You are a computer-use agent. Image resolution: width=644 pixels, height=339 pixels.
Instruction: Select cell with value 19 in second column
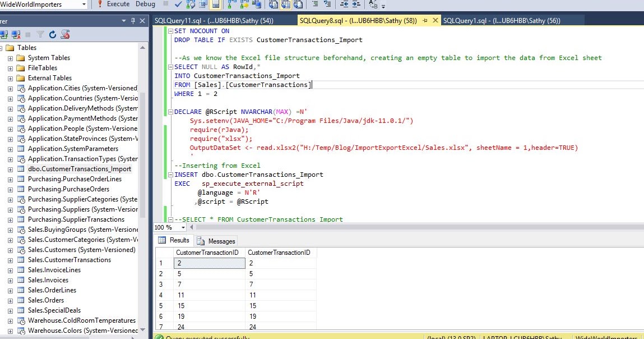pyautogui.click(x=280, y=317)
